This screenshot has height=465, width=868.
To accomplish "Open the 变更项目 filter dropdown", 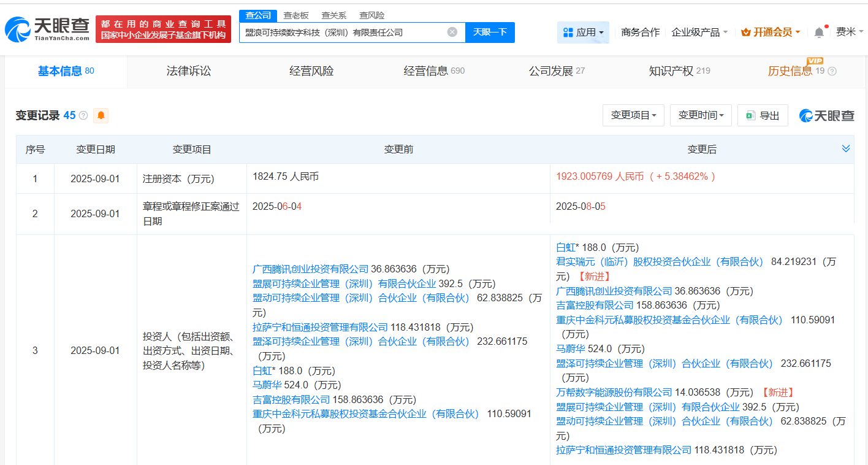I will coord(634,115).
